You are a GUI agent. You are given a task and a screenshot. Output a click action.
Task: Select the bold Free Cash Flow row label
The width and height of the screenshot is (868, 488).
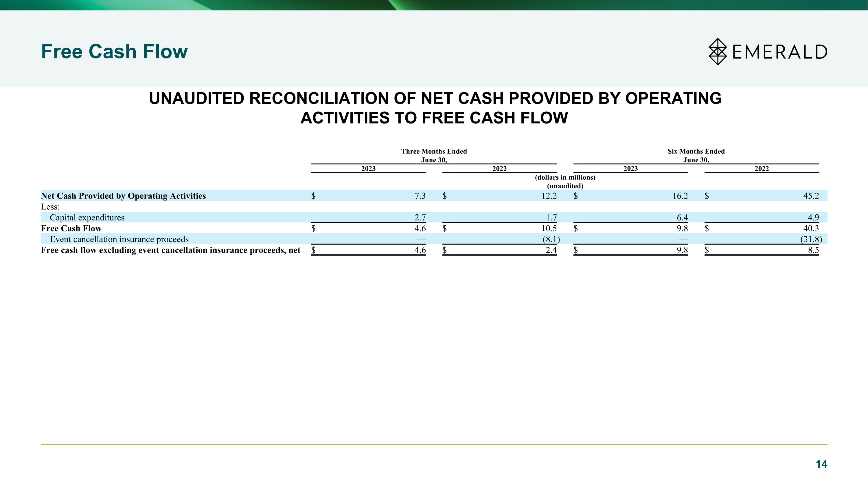coord(71,228)
